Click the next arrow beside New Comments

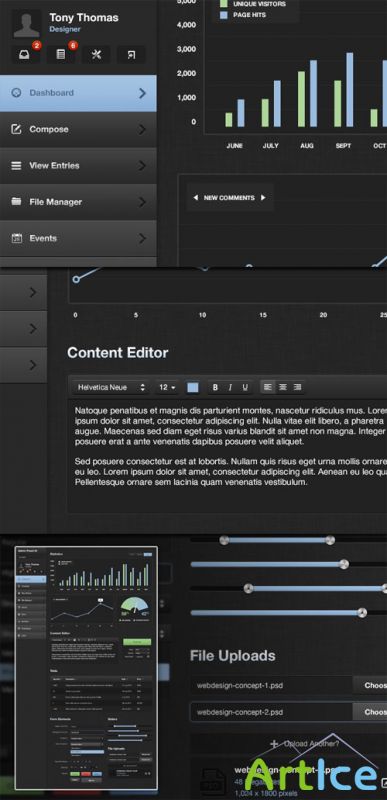pos(263,197)
